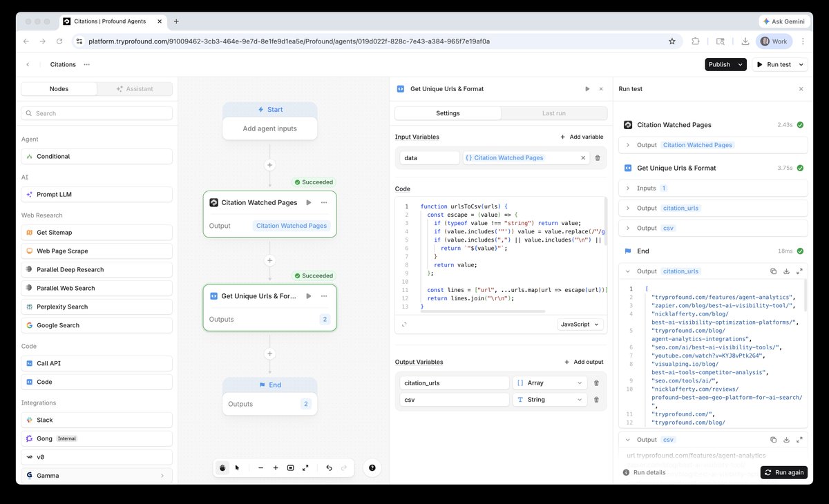Image resolution: width=829 pixels, height=504 pixels.
Task: Switch to the Settings tab
Action: click(448, 113)
